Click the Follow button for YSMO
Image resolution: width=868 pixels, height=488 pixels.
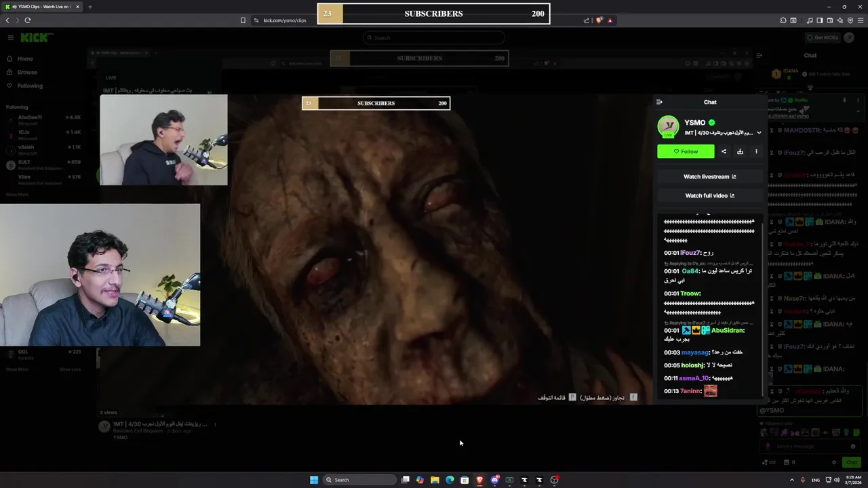[686, 152]
